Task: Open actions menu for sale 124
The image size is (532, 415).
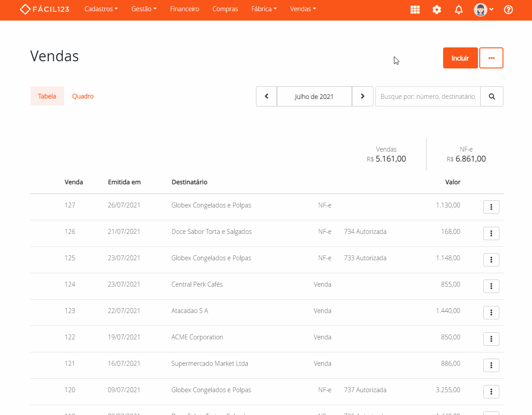Action: point(491,286)
